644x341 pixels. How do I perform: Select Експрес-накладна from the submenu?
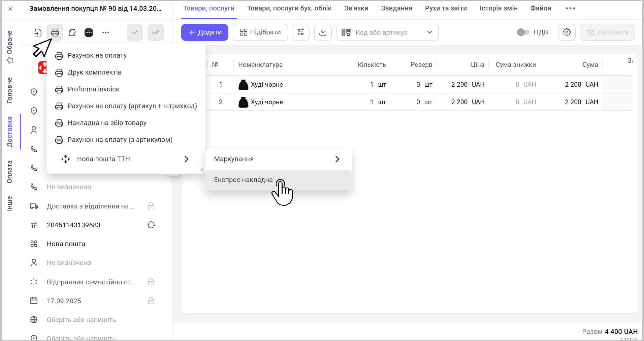click(243, 180)
